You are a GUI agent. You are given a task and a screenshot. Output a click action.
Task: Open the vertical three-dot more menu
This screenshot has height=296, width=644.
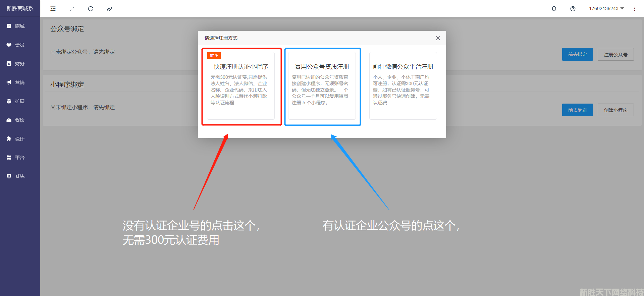634,9
